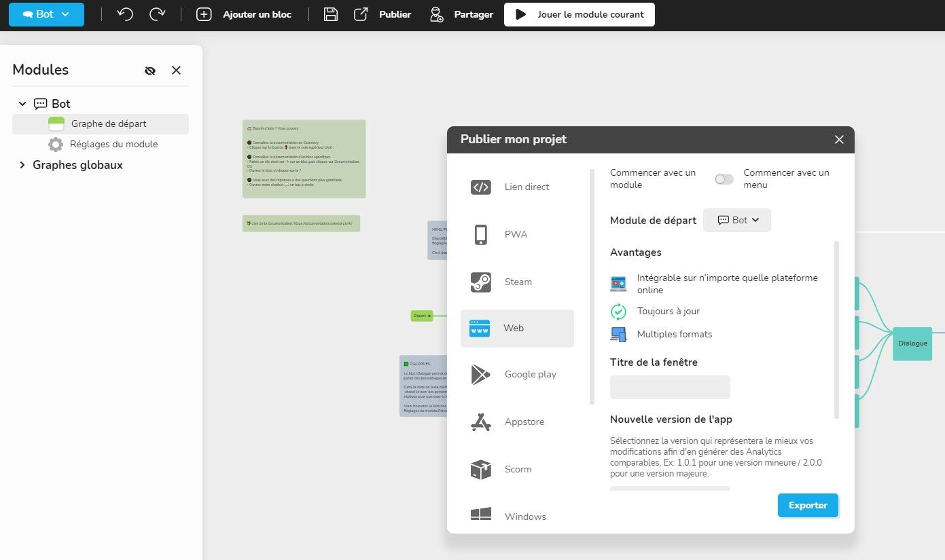Click the Publier toolbar label
This screenshot has height=560, width=945.
(x=395, y=14)
